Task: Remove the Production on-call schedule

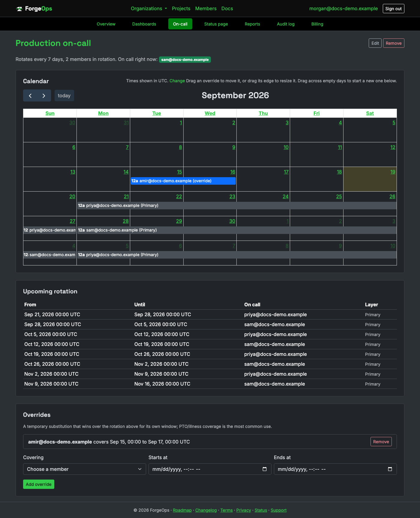Action: pos(394,43)
